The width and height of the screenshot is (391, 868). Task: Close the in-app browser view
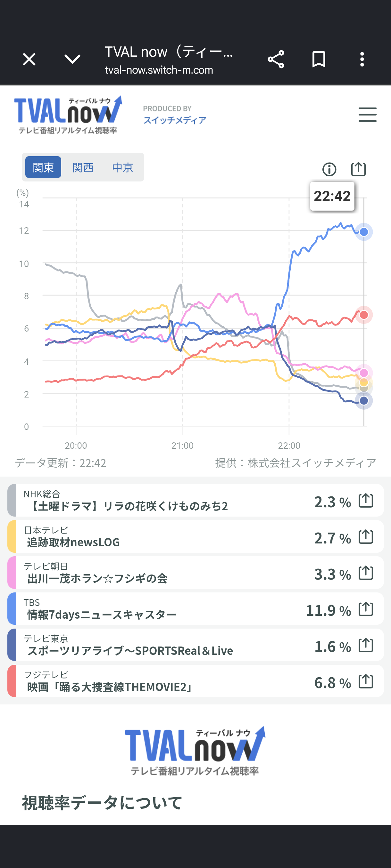(29, 59)
